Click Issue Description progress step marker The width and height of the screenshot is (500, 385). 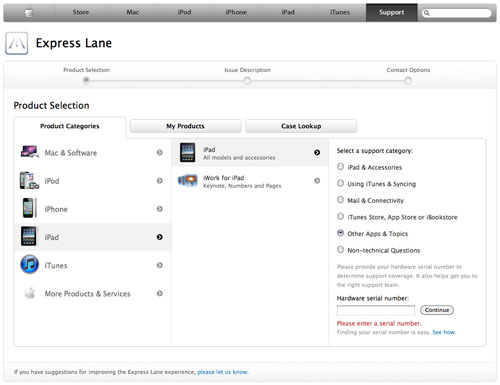[247, 81]
